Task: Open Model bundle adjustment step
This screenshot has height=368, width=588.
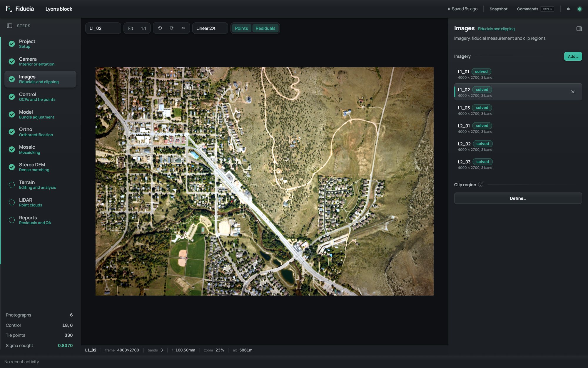Action: tap(40, 115)
